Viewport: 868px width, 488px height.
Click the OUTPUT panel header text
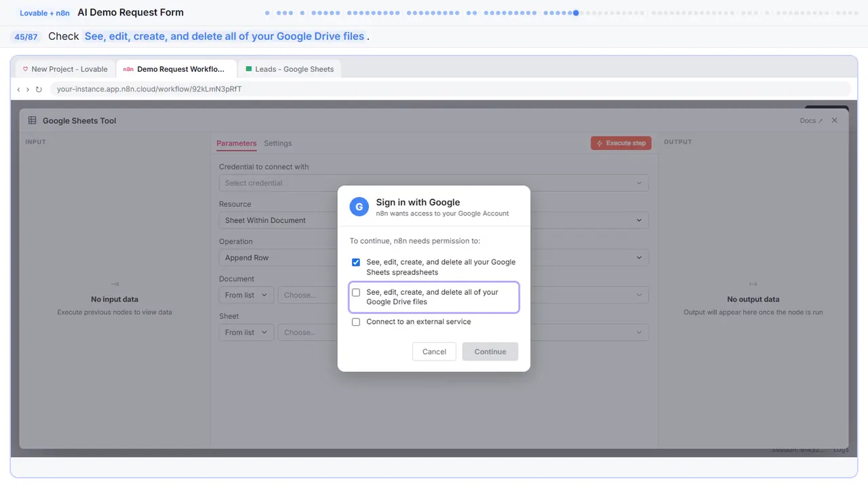(x=678, y=142)
